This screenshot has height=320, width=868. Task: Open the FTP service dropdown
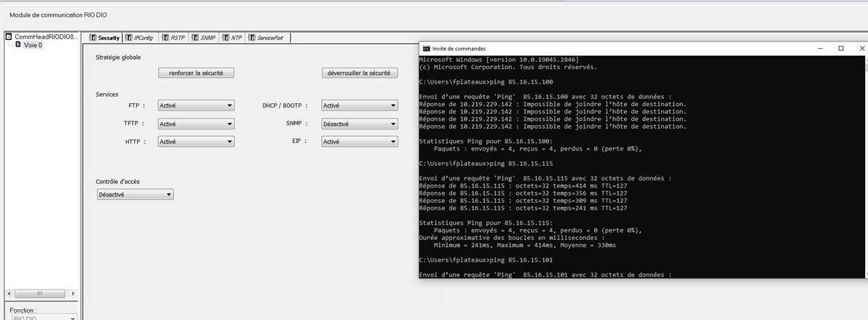(196, 105)
